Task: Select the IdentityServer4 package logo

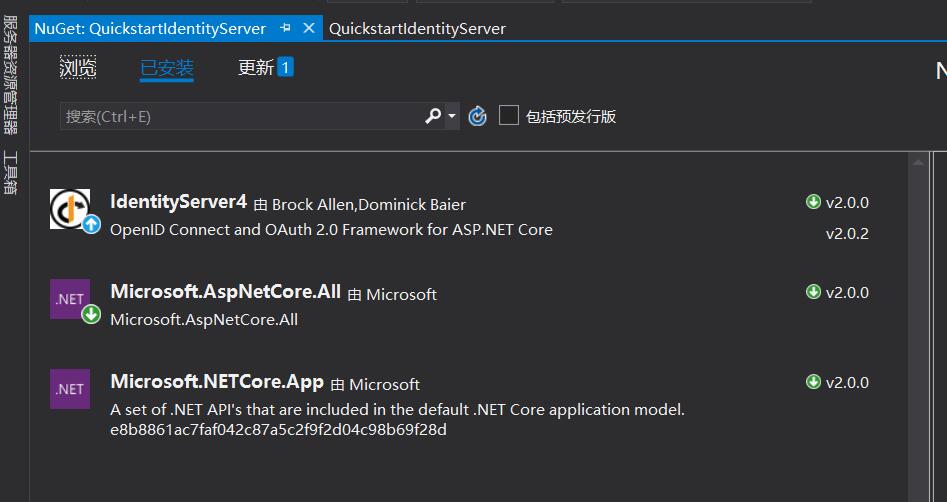Action: pyautogui.click(x=70, y=209)
